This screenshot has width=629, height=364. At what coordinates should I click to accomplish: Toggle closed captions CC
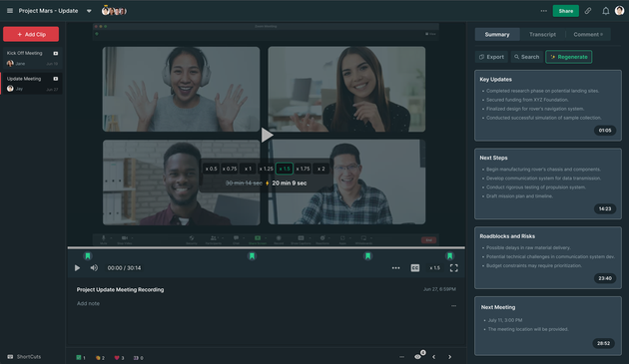pos(415,268)
